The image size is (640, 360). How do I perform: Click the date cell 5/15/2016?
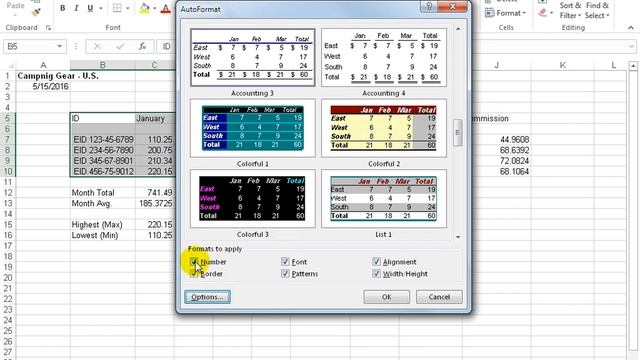pyautogui.click(x=43, y=87)
